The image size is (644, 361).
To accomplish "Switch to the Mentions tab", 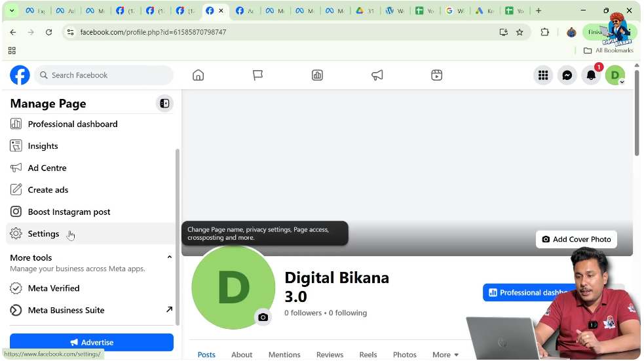I will point(284,354).
